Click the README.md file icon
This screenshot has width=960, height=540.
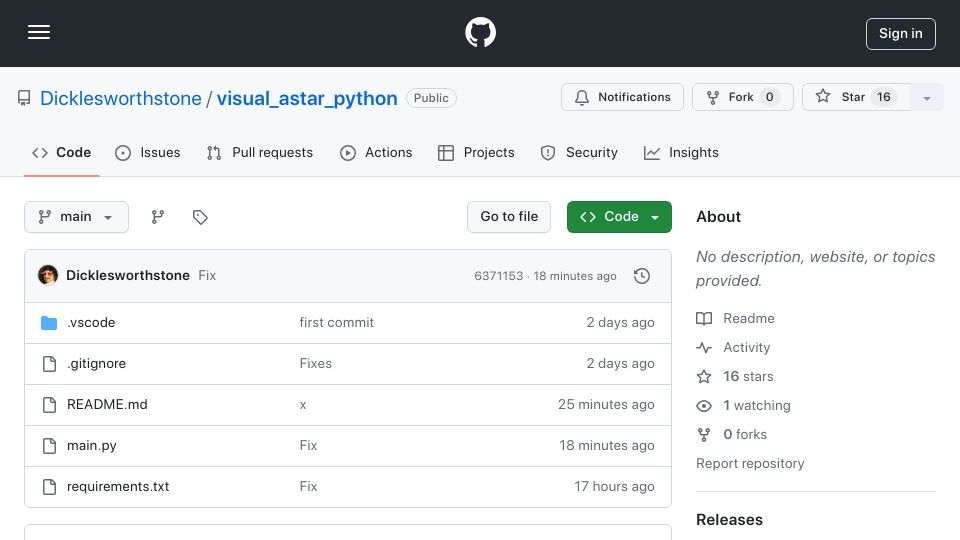49,405
